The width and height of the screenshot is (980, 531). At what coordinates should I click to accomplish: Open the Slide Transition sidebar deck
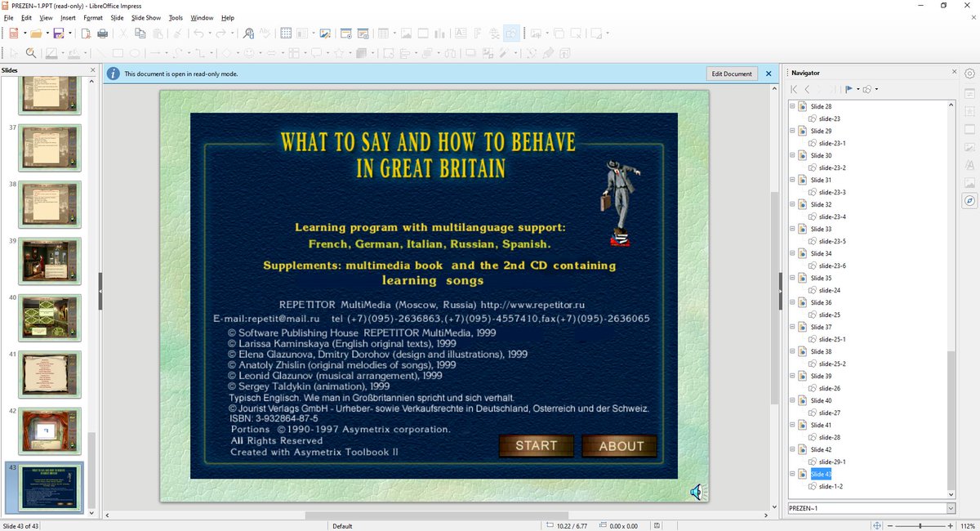point(969,111)
